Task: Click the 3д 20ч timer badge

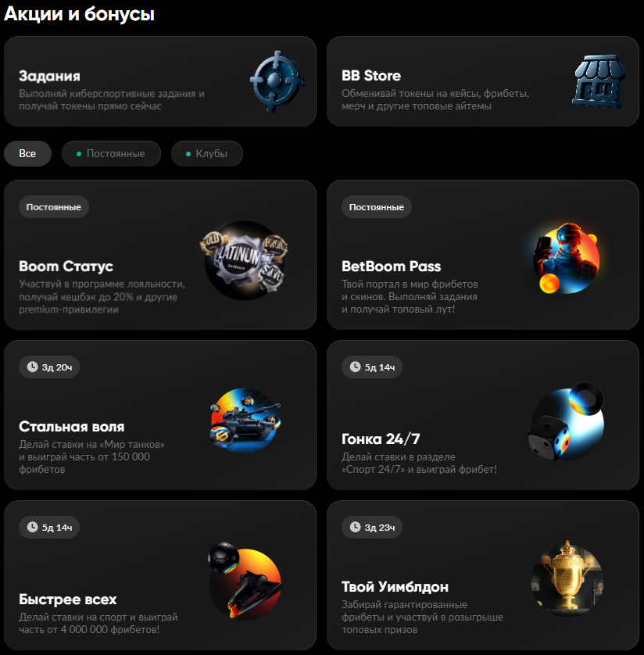Action: pyautogui.click(x=49, y=367)
